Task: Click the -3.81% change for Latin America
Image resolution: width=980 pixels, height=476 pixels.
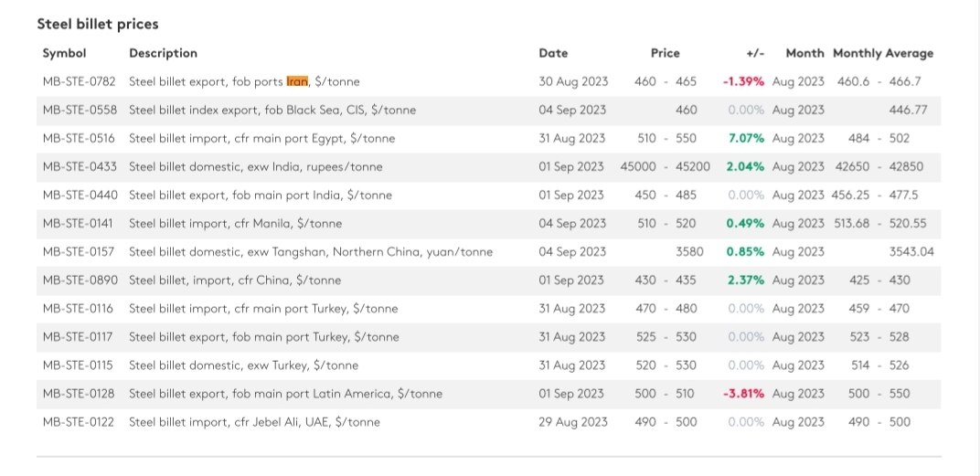Action: (743, 394)
